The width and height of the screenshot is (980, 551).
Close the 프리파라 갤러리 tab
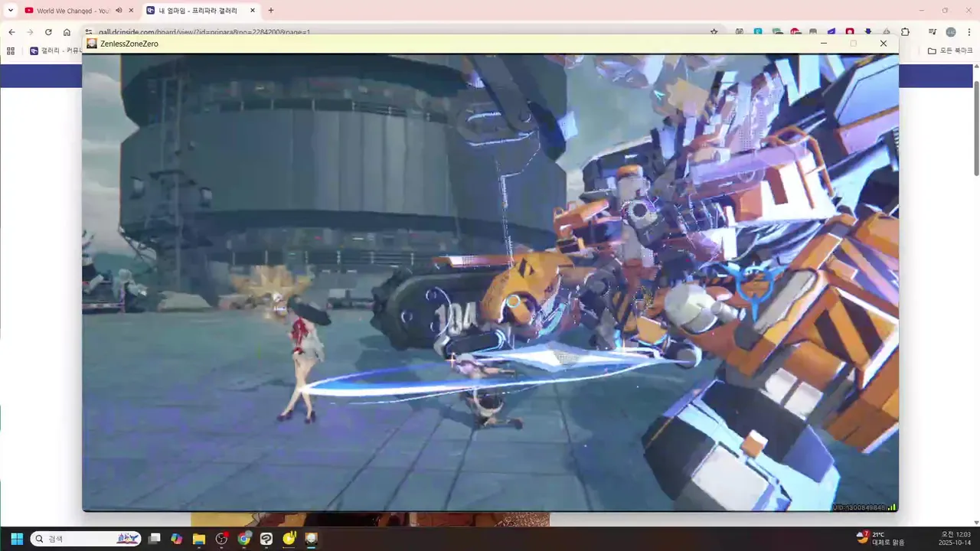[253, 11]
